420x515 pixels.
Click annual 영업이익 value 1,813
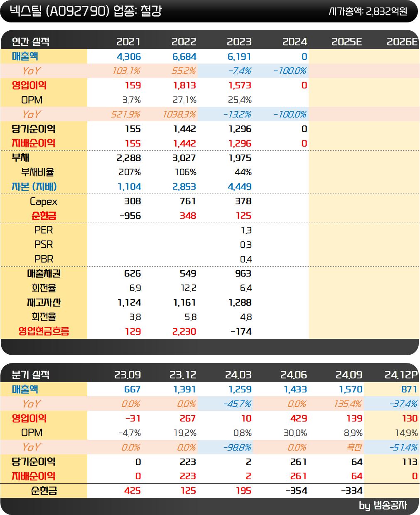[x=184, y=86]
